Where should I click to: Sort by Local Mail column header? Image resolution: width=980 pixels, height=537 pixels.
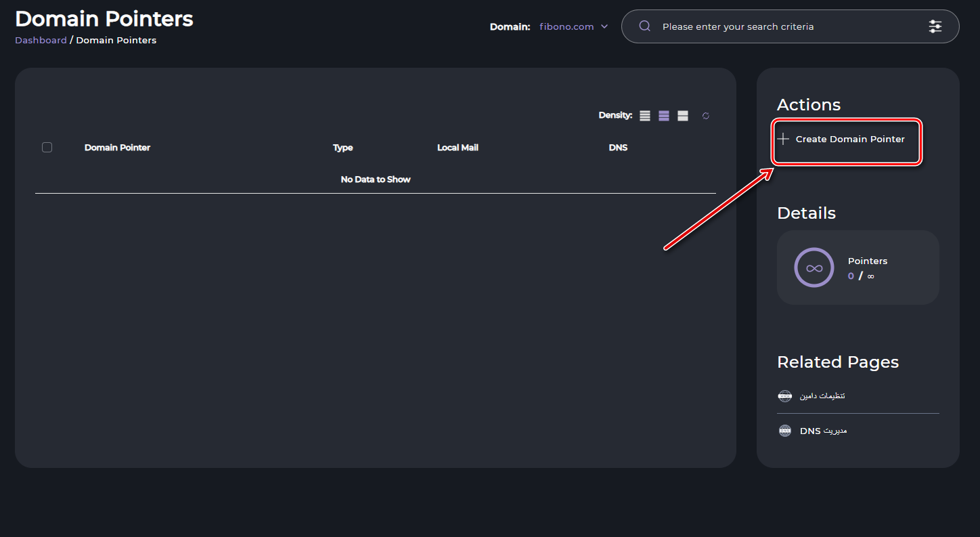[x=458, y=148]
